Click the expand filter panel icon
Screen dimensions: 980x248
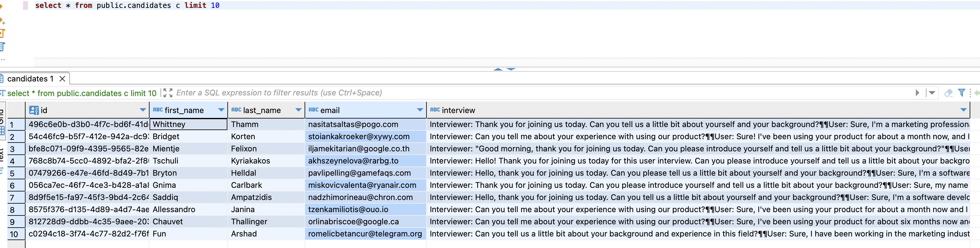[168, 93]
